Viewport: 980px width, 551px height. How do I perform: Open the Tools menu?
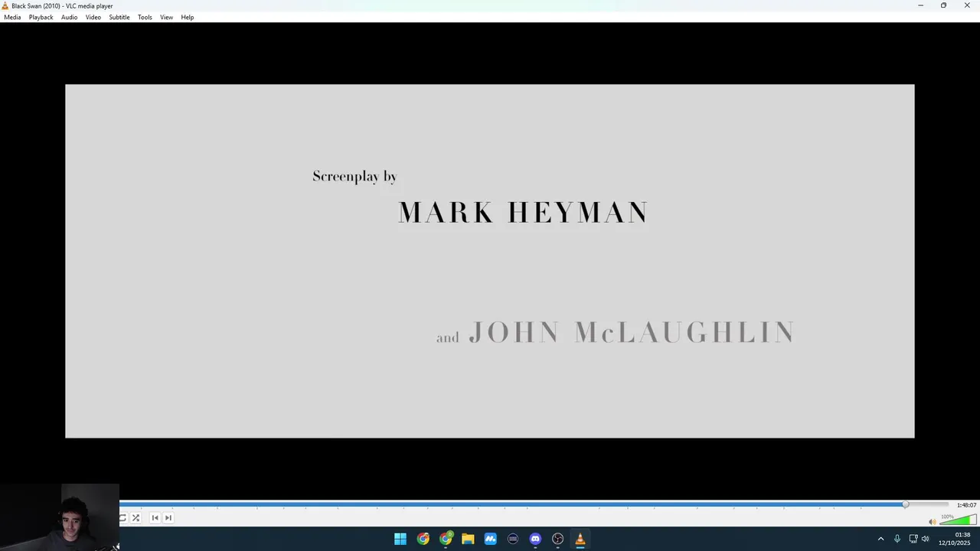(145, 17)
